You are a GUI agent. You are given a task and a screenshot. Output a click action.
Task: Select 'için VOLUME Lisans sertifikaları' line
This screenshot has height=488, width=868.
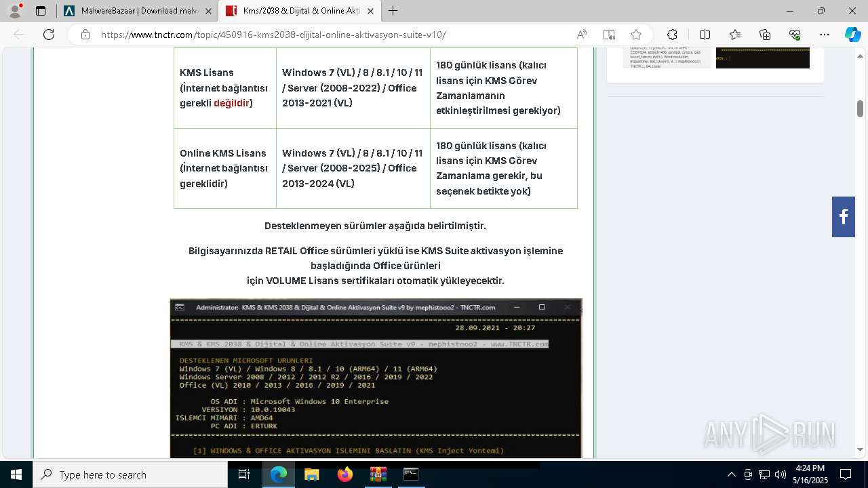[x=376, y=281]
